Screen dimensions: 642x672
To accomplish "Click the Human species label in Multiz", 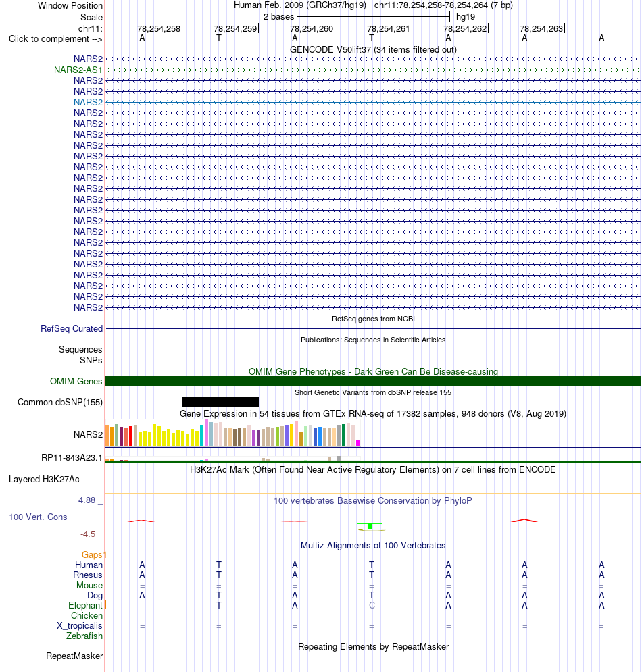I will (89, 565).
